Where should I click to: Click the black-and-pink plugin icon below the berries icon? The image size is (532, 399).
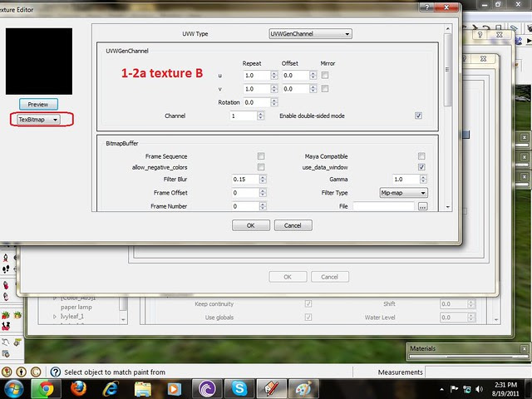[x=6, y=326]
